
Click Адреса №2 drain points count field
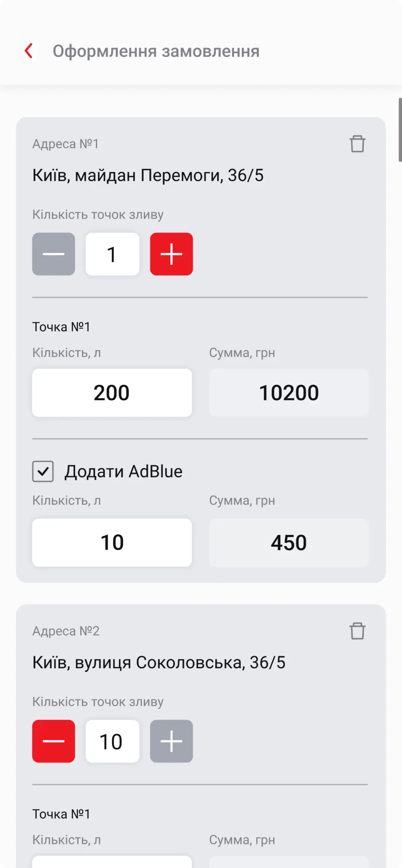click(x=112, y=741)
